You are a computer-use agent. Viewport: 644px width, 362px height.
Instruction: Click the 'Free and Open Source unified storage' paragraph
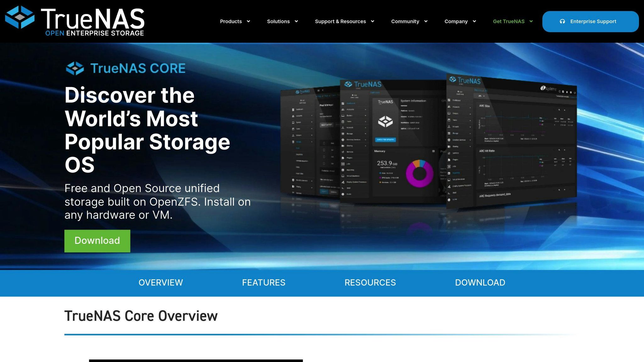[x=158, y=201]
